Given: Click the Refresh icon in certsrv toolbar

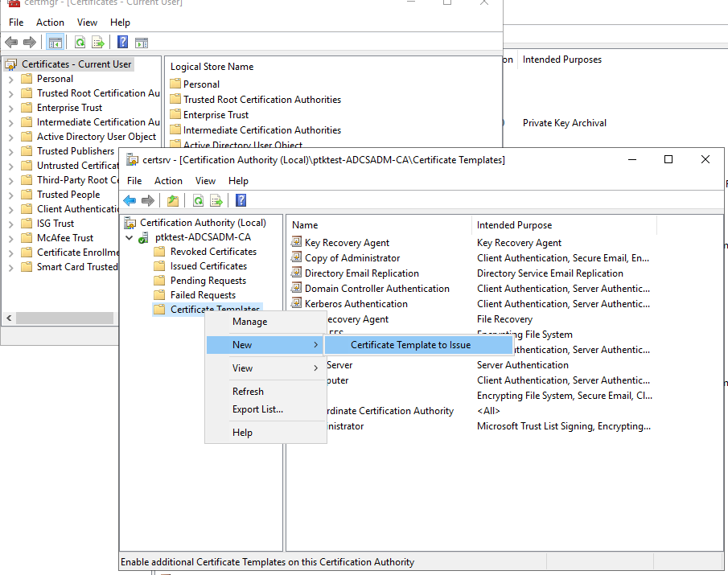Looking at the screenshot, I should tap(198, 200).
